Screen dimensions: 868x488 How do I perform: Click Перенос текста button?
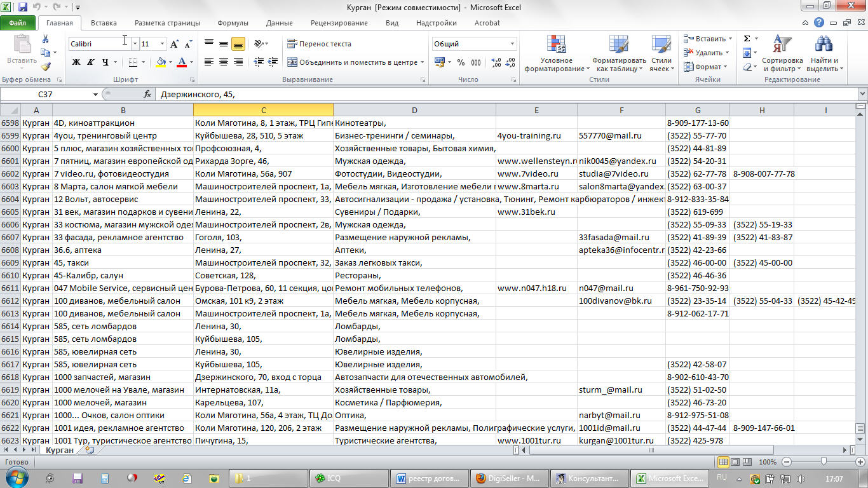[319, 44]
